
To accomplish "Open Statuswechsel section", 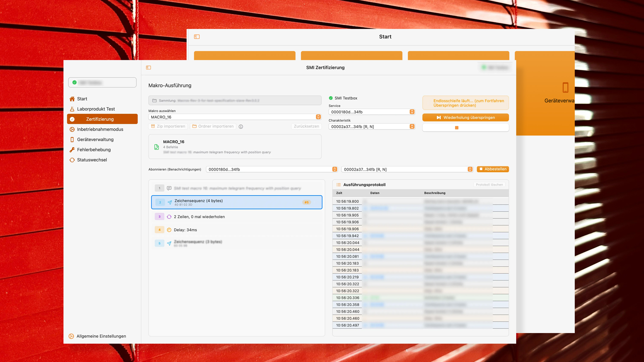I will pos(102,160).
